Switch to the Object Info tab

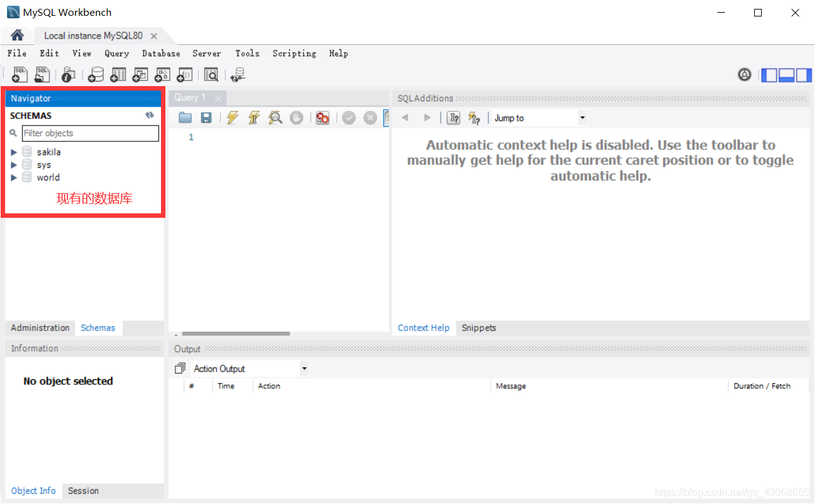[x=34, y=491]
